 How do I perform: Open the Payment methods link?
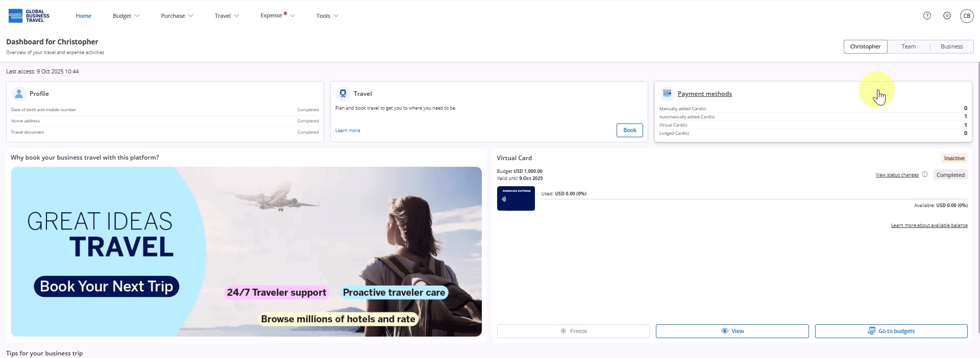click(x=704, y=94)
